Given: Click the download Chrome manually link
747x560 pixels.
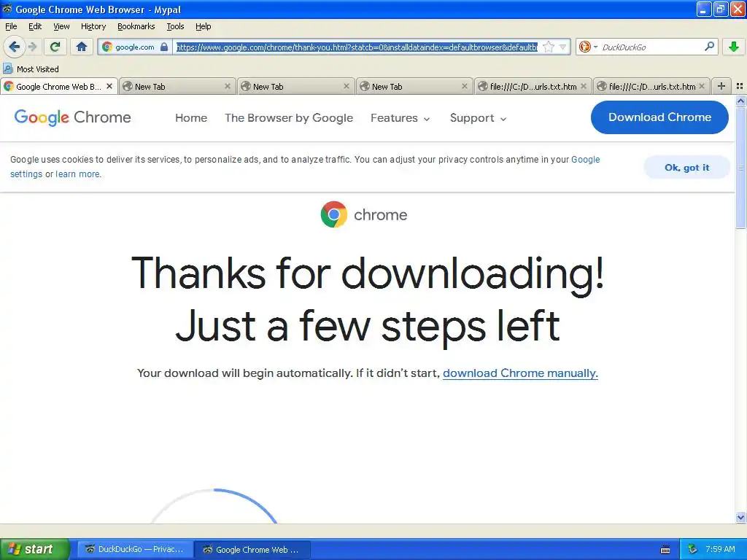Looking at the screenshot, I should pos(520,373).
